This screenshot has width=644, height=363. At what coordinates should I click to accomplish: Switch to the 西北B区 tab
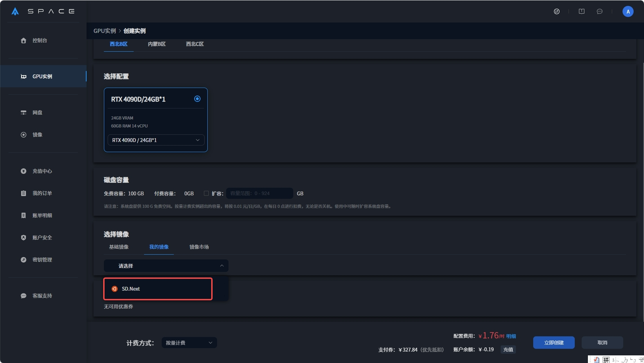[x=119, y=44]
